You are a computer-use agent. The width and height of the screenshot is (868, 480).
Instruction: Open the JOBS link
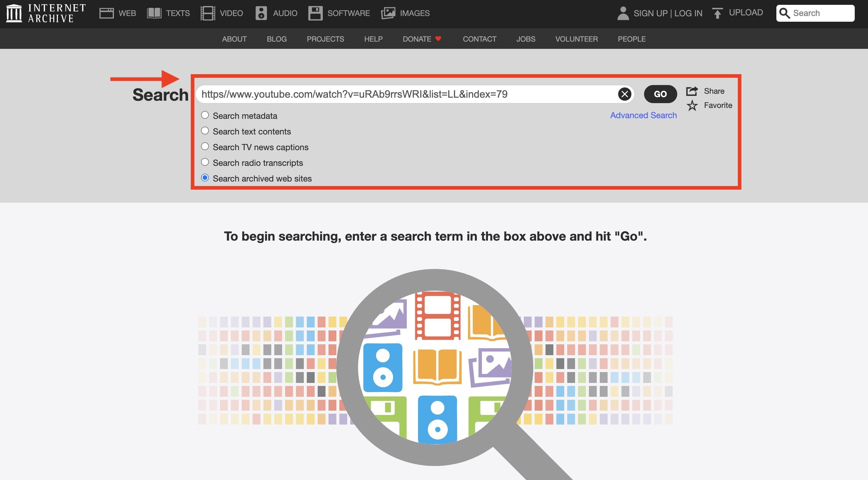526,39
